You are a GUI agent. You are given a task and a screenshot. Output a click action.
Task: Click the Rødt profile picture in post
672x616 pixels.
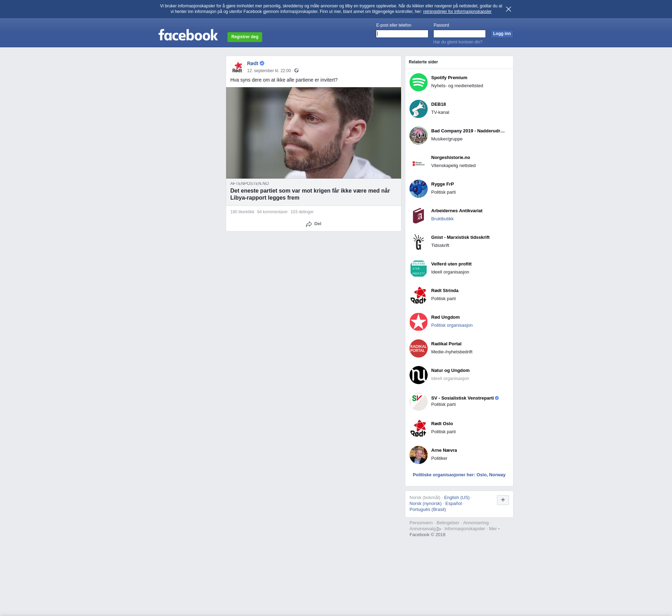click(x=237, y=67)
